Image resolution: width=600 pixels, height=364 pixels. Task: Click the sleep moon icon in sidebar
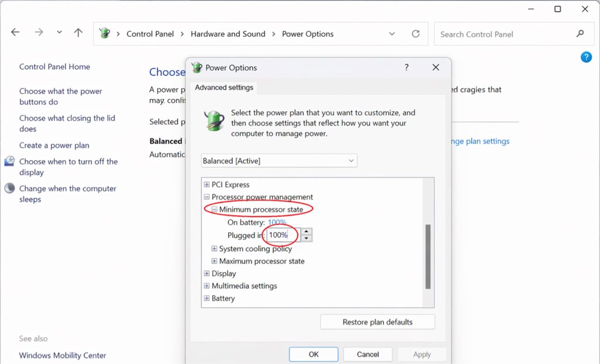(9, 188)
